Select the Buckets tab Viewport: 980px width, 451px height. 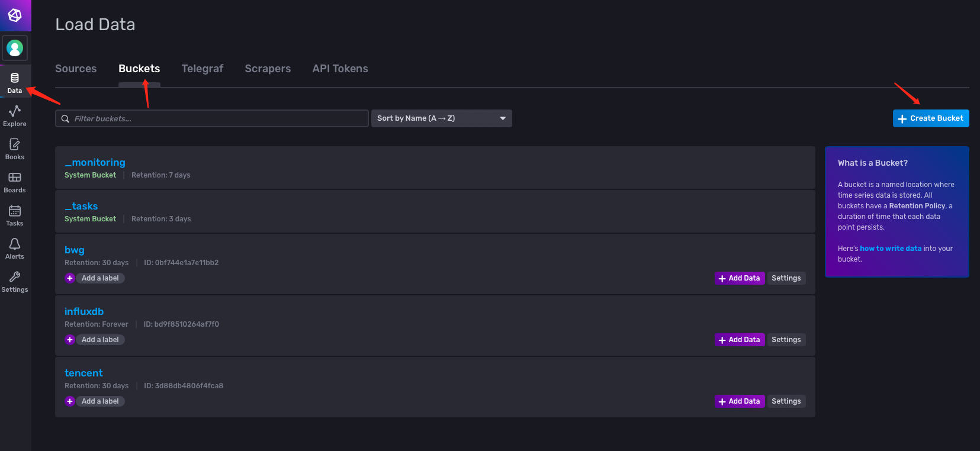139,69
